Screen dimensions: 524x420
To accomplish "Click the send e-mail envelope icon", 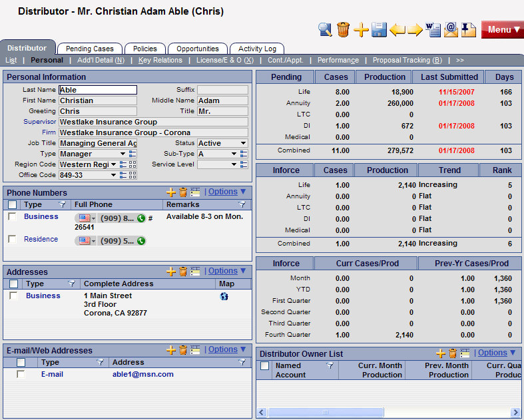I will (x=451, y=29).
